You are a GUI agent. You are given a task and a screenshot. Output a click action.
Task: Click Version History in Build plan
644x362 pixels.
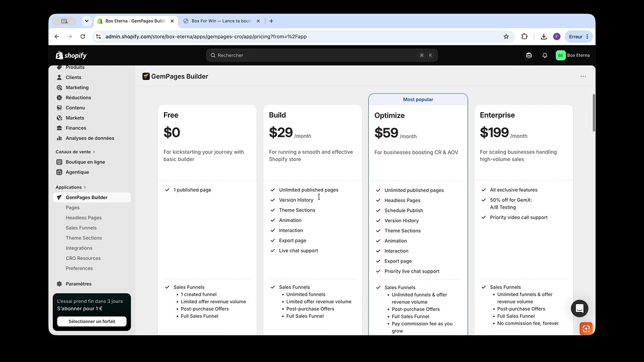[x=296, y=200]
